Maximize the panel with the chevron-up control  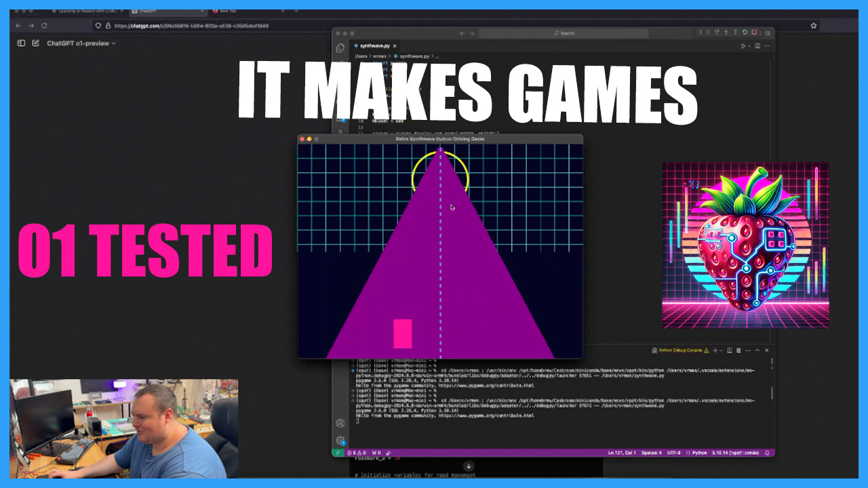coord(757,350)
